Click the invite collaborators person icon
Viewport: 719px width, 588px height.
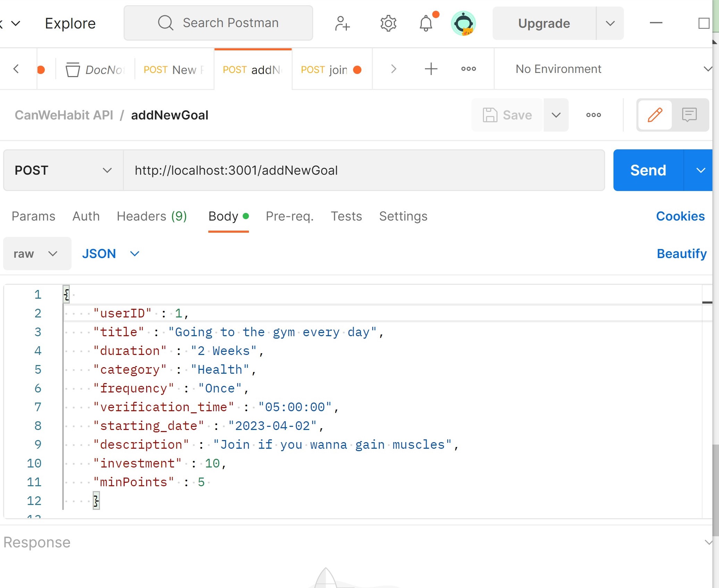click(x=342, y=23)
